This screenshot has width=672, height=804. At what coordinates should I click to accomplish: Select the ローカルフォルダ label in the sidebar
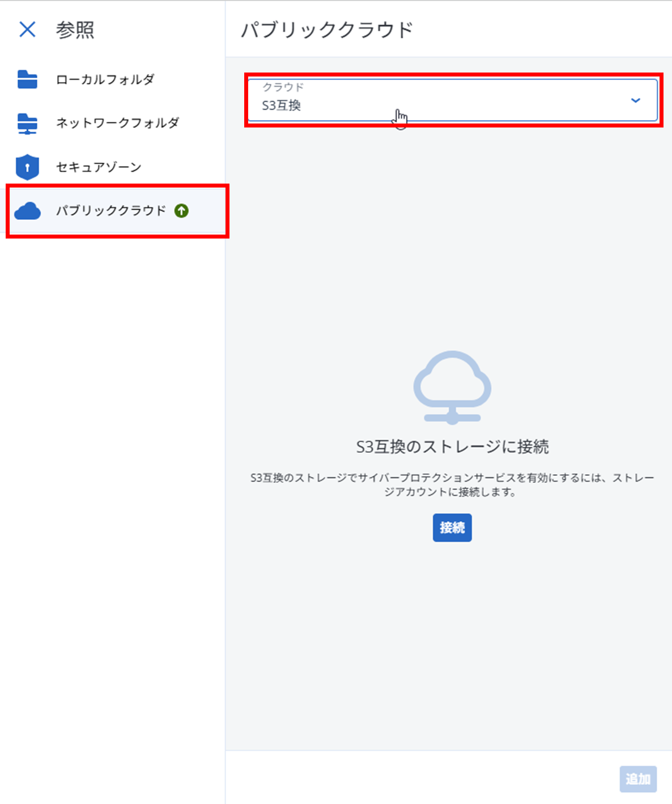[x=105, y=79]
